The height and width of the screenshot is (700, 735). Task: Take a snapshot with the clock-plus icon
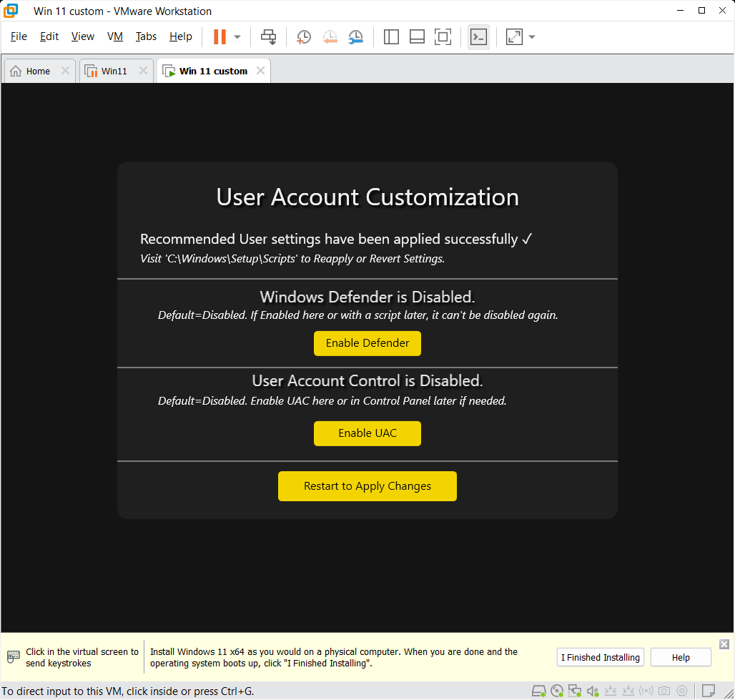point(304,36)
